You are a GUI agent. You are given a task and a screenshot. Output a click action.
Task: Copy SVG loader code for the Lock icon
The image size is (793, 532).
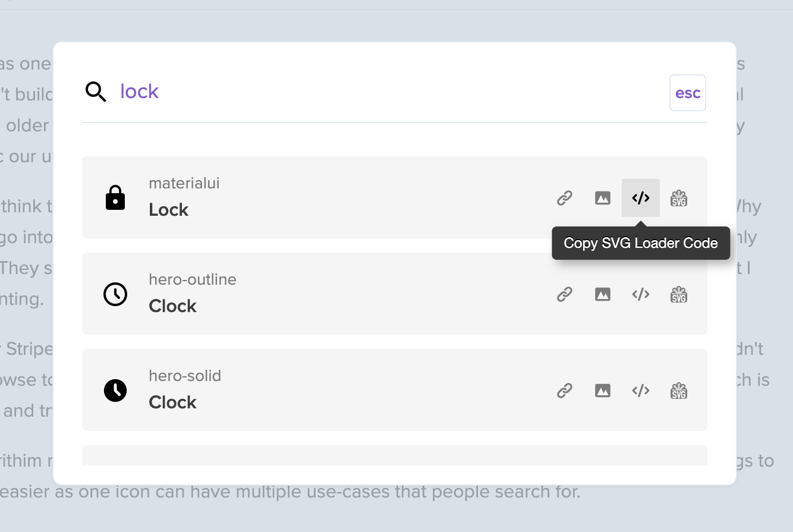[x=641, y=198]
